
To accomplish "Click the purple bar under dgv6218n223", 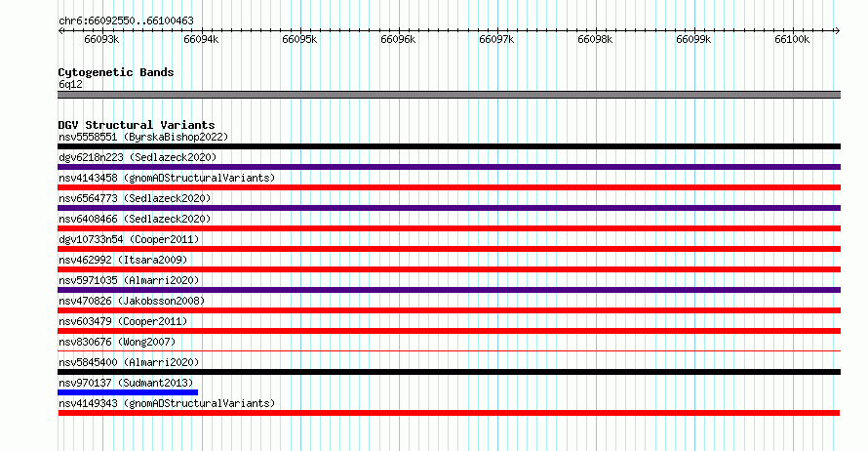I will tap(449, 167).
